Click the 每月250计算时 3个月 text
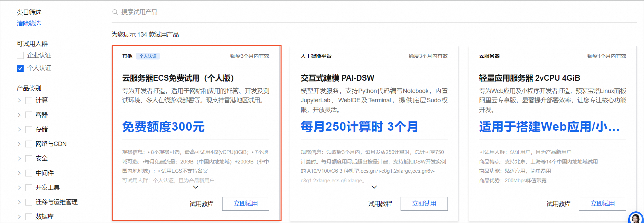 (x=359, y=127)
